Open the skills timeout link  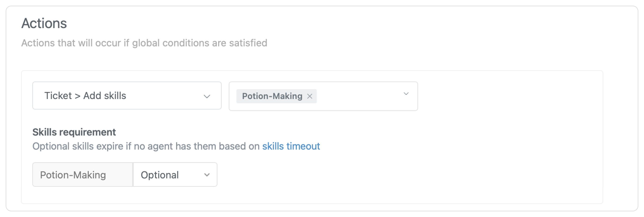click(291, 146)
